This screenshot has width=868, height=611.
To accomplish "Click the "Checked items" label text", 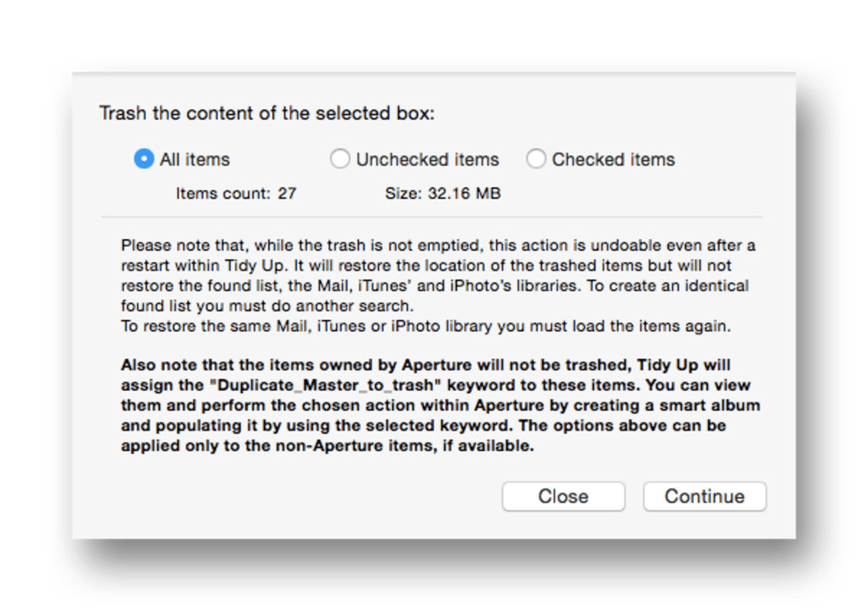I will point(613,159).
